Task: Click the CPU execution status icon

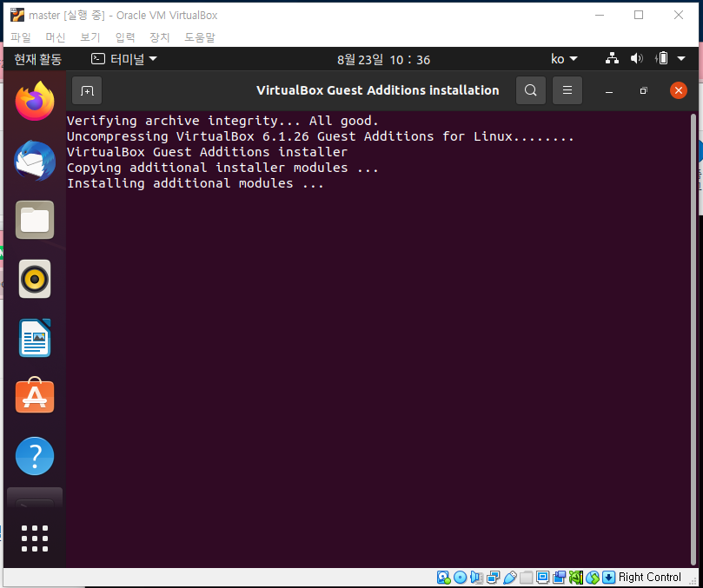Action: click(575, 578)
